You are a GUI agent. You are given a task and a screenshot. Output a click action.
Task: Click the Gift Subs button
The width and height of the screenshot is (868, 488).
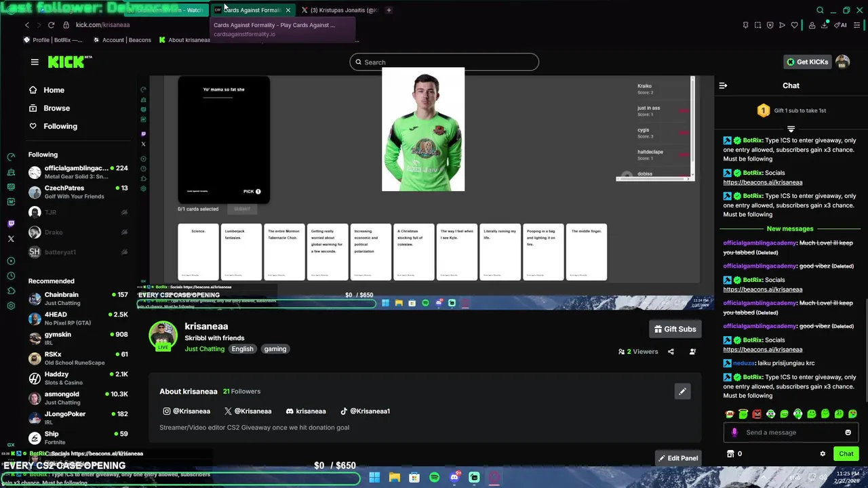coord(675,329)
